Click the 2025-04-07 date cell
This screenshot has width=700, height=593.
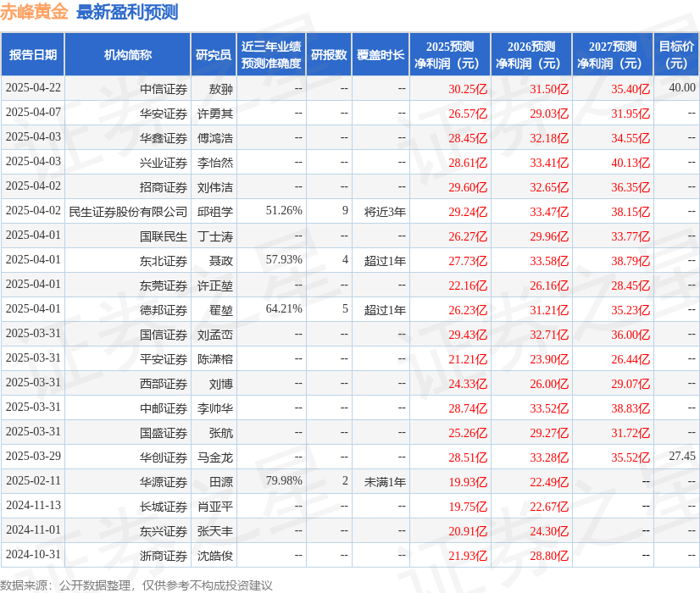tap(33, 112)
